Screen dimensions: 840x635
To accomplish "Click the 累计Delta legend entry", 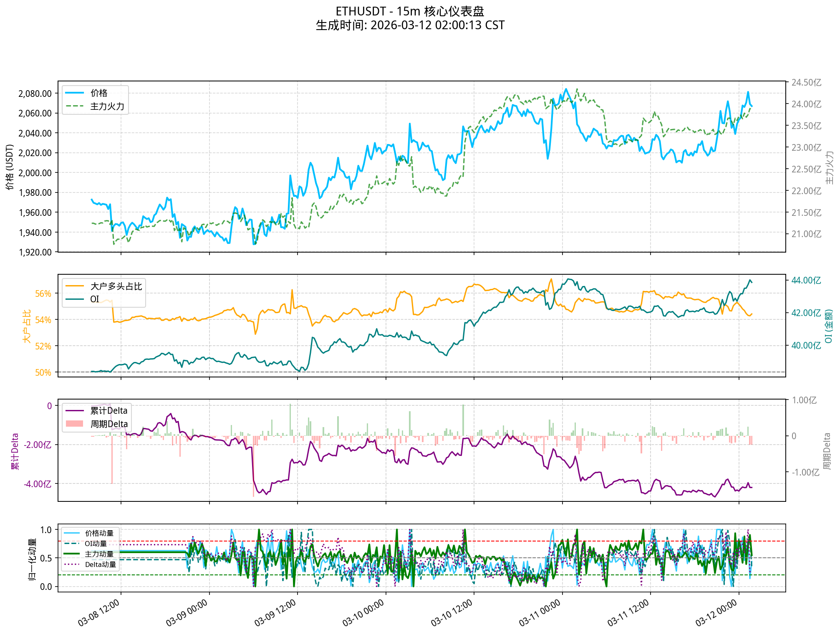I will pos(109,411).
